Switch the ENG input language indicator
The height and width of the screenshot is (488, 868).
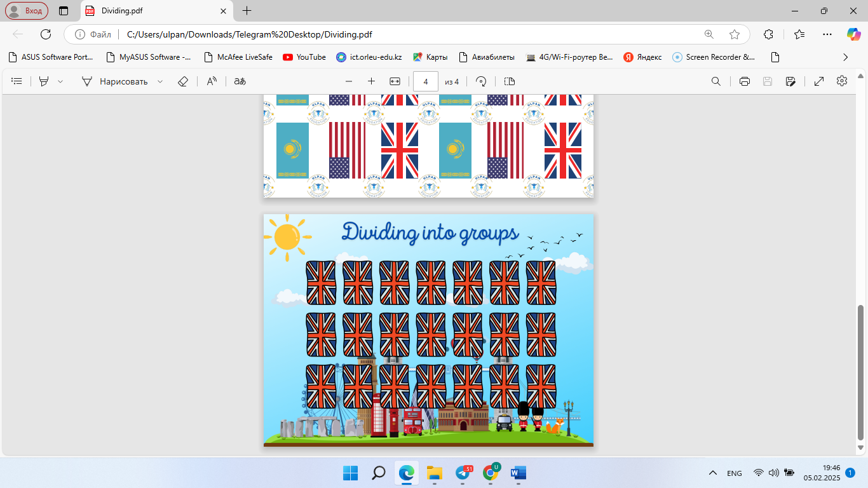[735, 473]
